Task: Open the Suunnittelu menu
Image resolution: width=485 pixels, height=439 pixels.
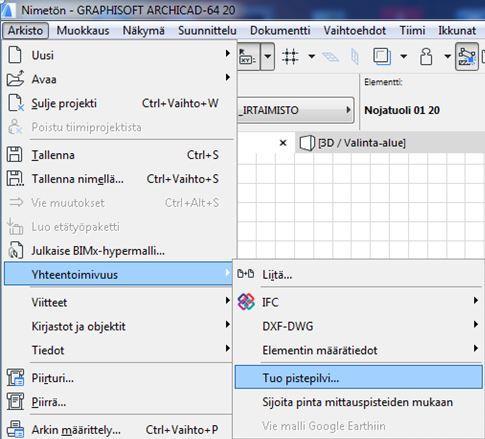Action: click(207, 31)
